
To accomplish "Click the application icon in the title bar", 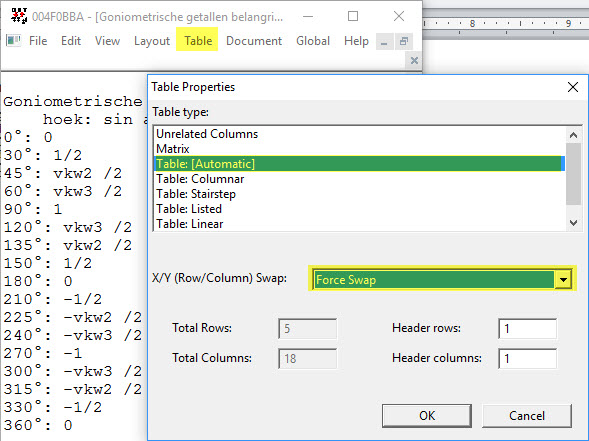I will (19, 16).
